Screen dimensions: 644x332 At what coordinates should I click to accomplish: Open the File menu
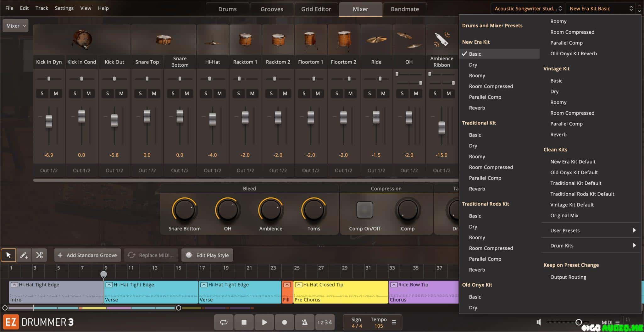[9, 8]
